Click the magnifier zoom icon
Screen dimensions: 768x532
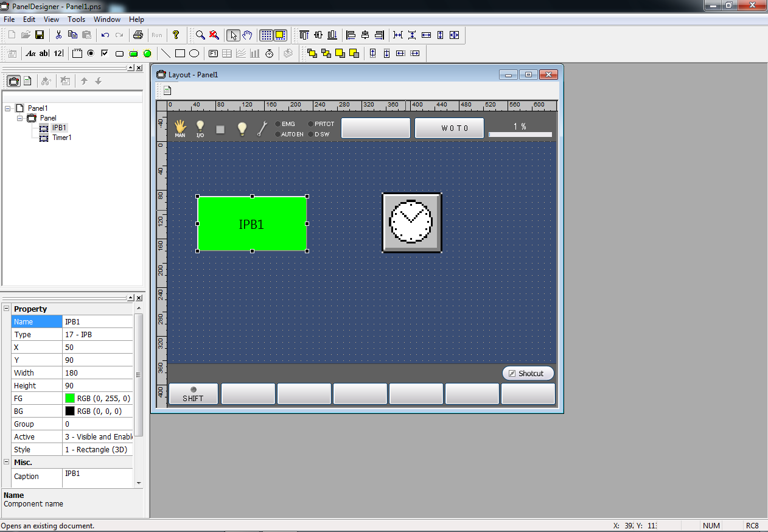pyautogui.click(x=200, y=35)
